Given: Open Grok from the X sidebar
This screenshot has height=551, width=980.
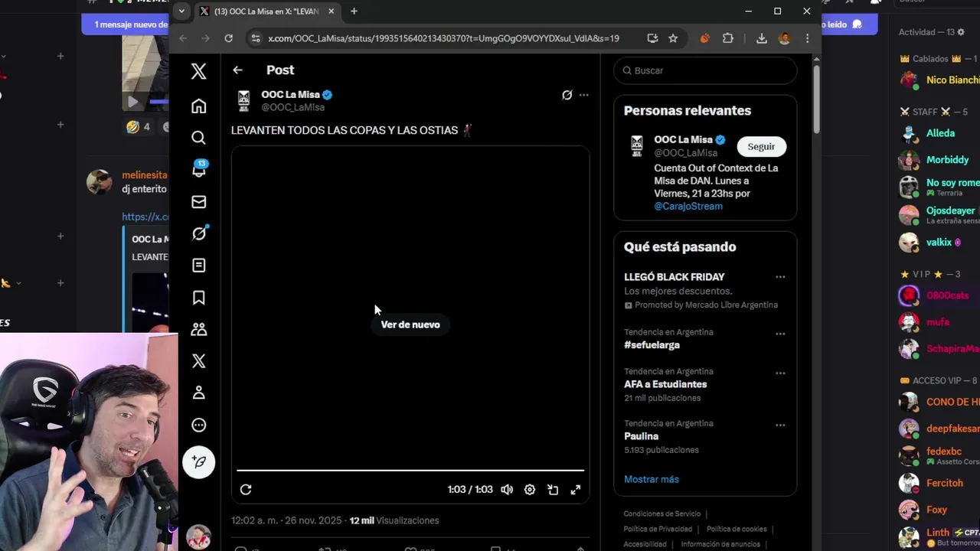Looking at the screenshot, I should coord(198,233).
